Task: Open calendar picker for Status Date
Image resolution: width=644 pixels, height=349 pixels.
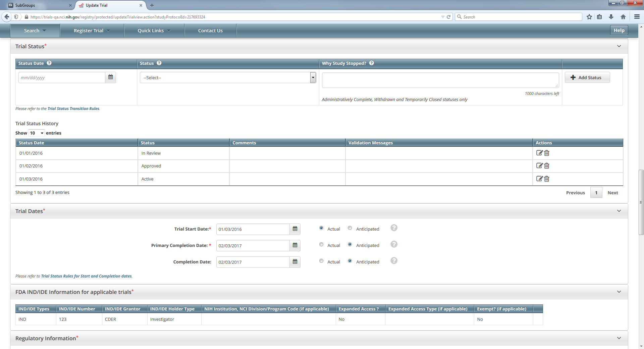Action: click(110, 77)
